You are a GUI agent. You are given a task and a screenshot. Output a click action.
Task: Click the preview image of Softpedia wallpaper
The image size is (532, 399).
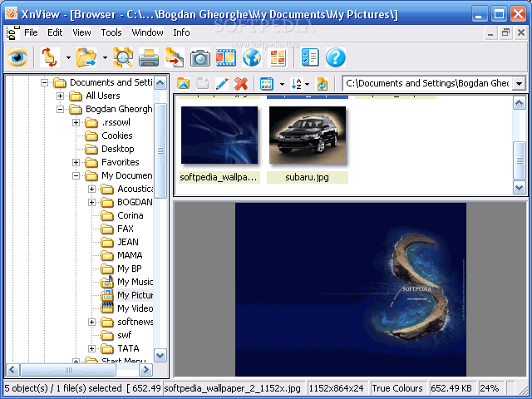tap(351, 289)
